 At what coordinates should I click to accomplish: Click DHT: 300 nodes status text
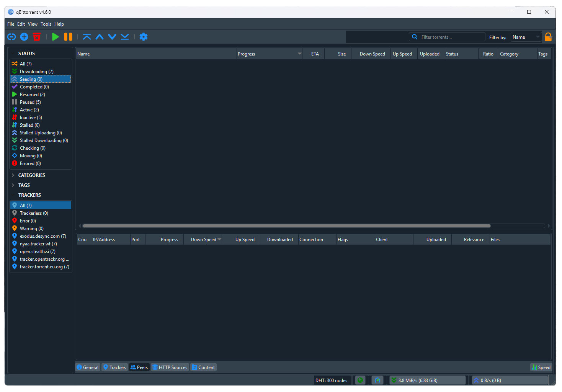332,381
